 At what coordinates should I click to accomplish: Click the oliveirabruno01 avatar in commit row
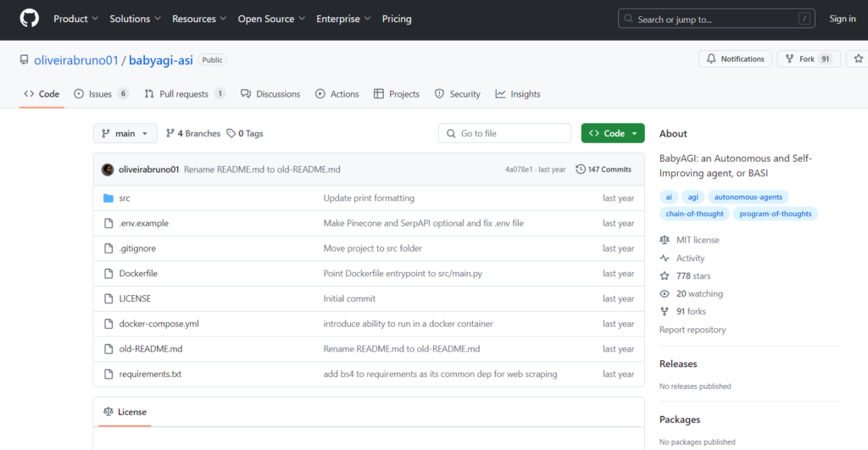coord(108,169)
